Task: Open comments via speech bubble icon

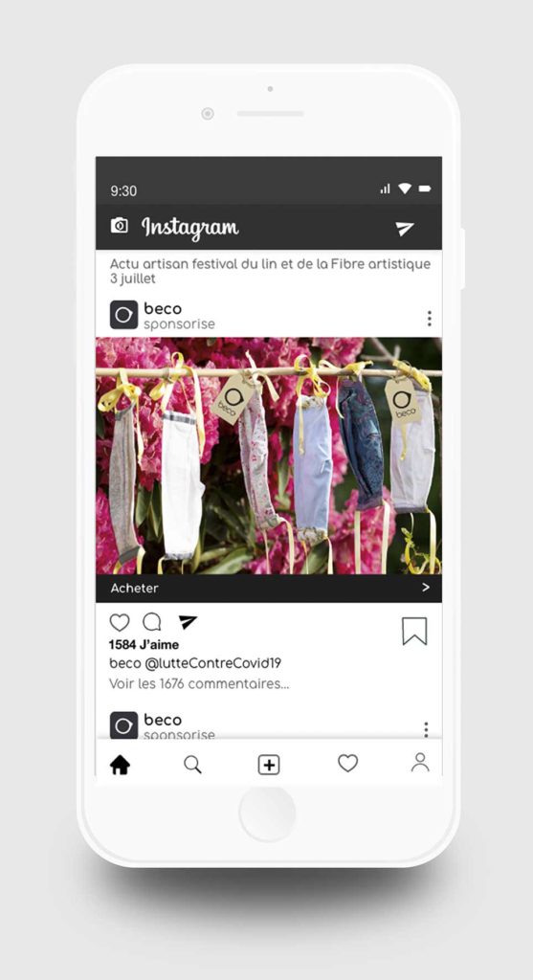Action: coord(152,622)
